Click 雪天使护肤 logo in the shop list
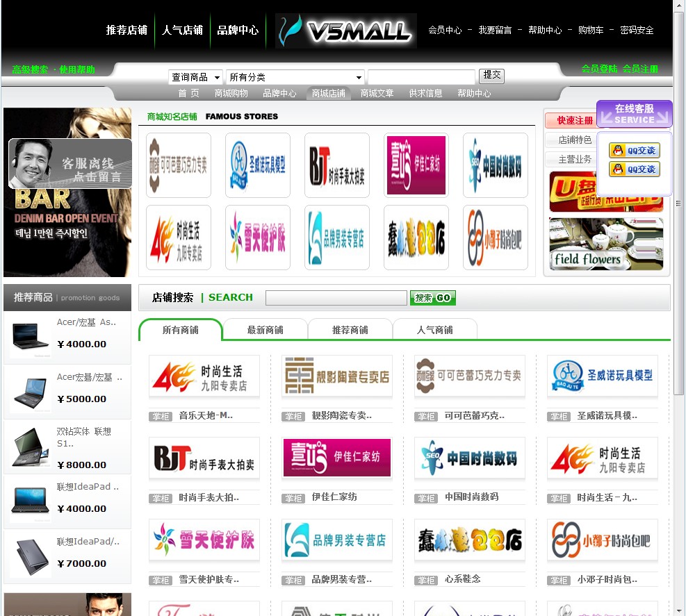This screenshot has height=616, width=686. (204, 540)
